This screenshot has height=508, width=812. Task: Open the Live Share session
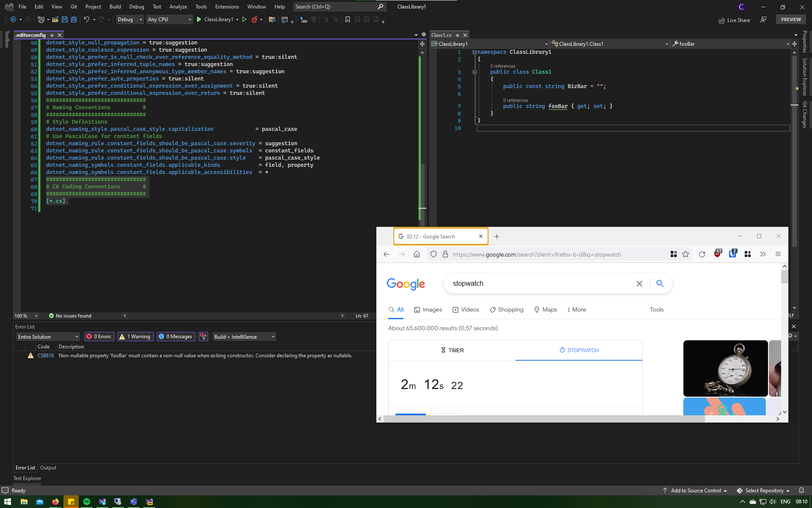pyautogui.click(x=735, y=20)
